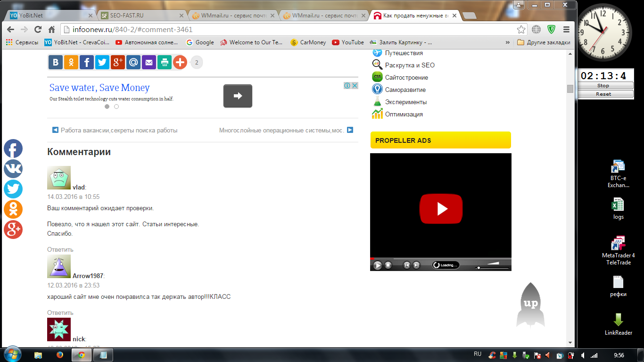This screenshot has width=644, height=362.
Task: Stop the video in the player bar
Action: [388, 265]
